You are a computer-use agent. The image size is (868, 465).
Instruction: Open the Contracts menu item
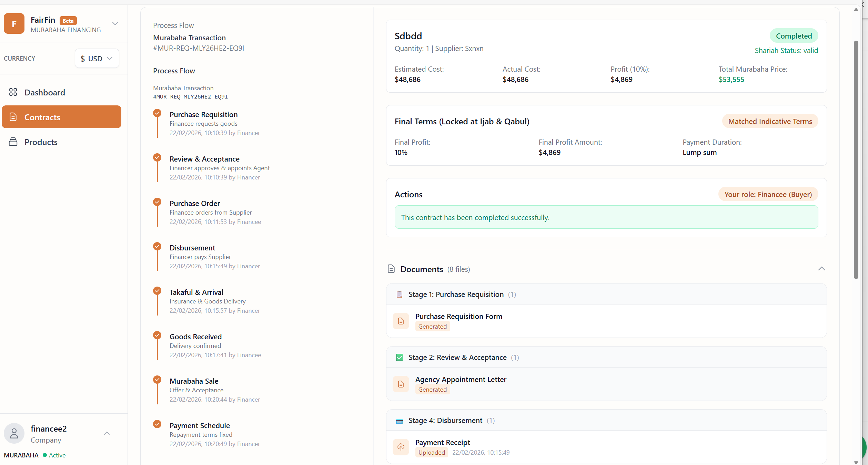[61, 117]
